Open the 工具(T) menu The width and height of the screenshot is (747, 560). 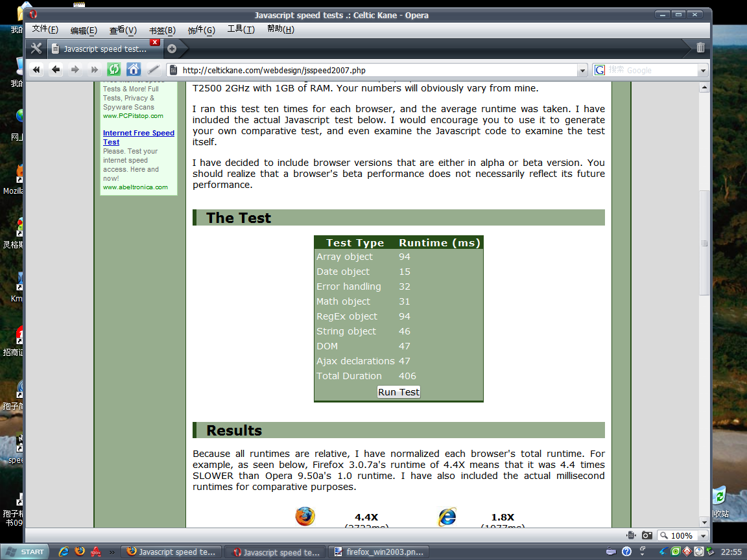(241, 30)
